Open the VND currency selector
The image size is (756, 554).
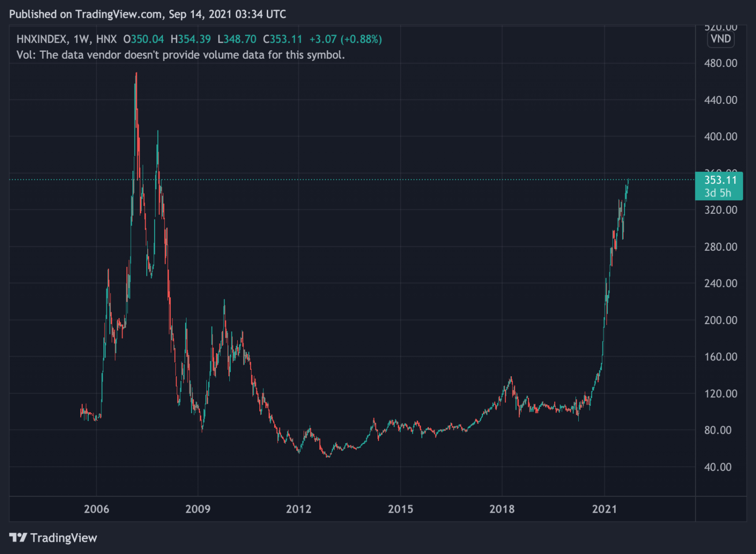[x=721, y=39]
